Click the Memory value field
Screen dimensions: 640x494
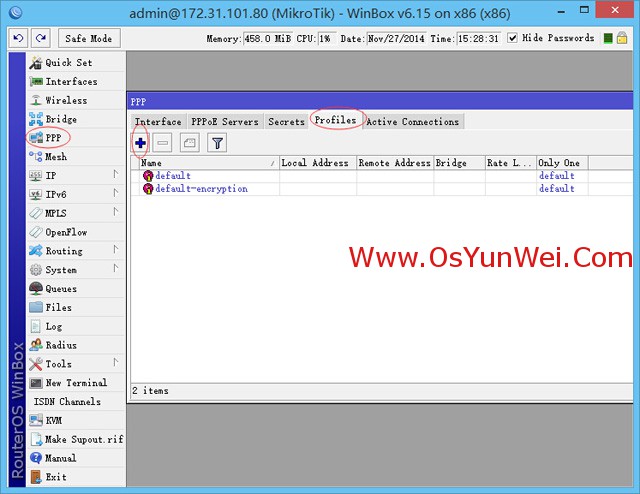(x=268, y=39)
